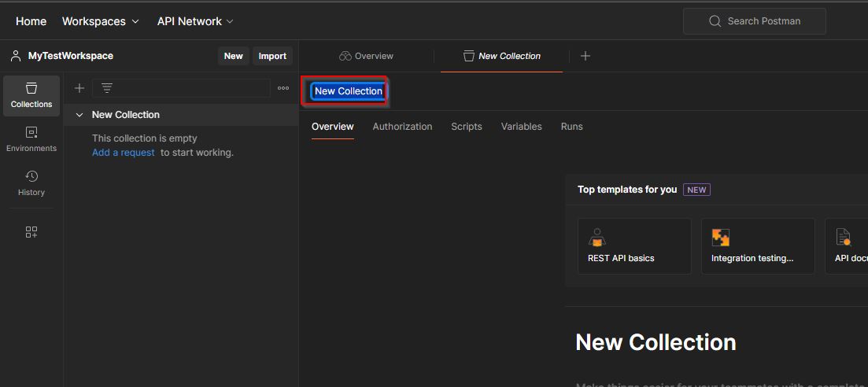This screenshot has height=387, width=868.
Task: Open the Variables tab
Action: click(522, 127)
